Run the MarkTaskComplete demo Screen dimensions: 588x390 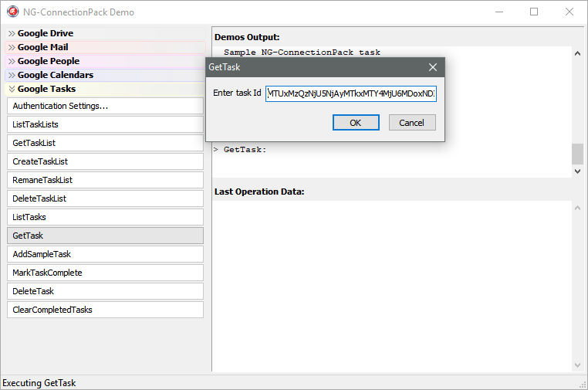pyautogui.click(x=105, y=273)
